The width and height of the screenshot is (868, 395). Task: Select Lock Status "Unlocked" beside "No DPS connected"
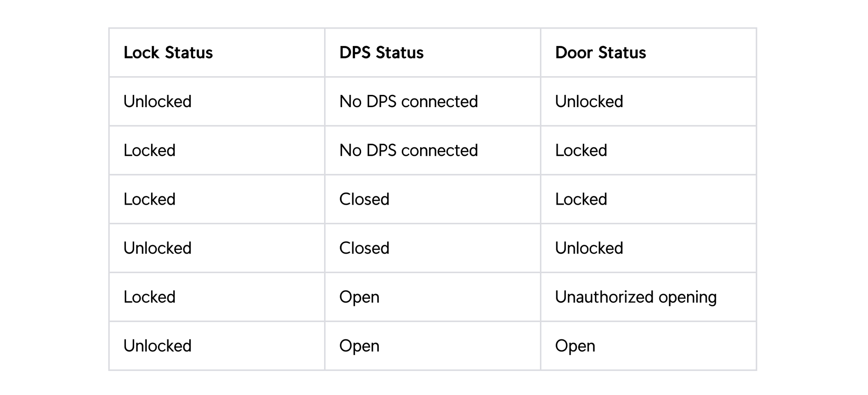tap(157, 101)
